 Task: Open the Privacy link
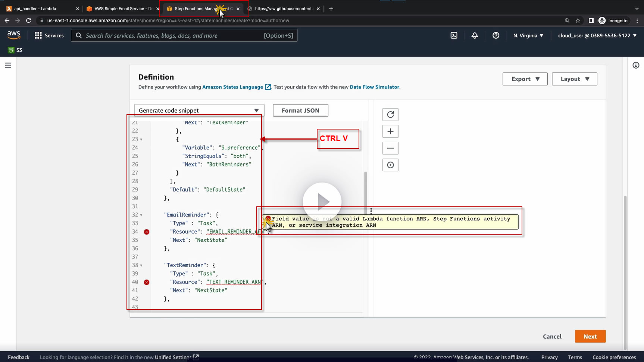(x=550, y=357)
